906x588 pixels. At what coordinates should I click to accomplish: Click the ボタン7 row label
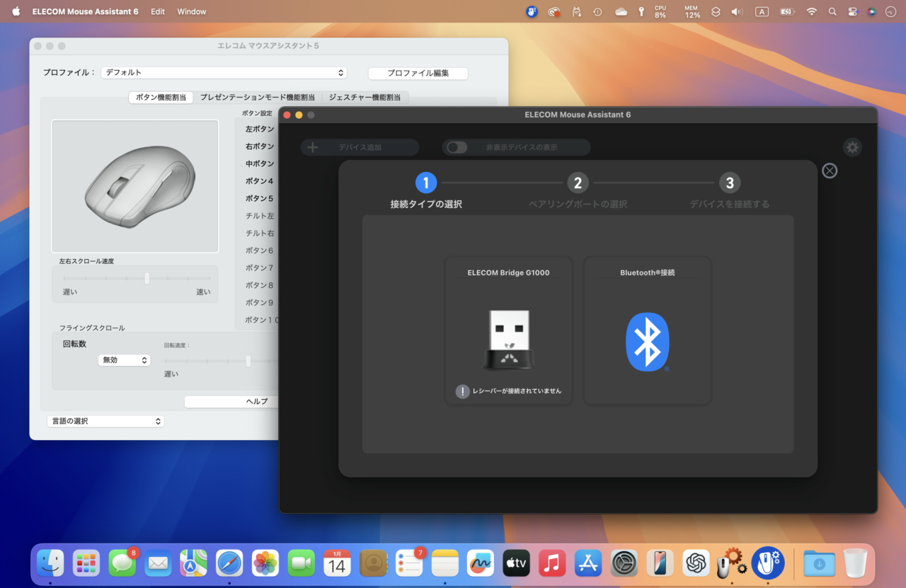coord(260,267)
